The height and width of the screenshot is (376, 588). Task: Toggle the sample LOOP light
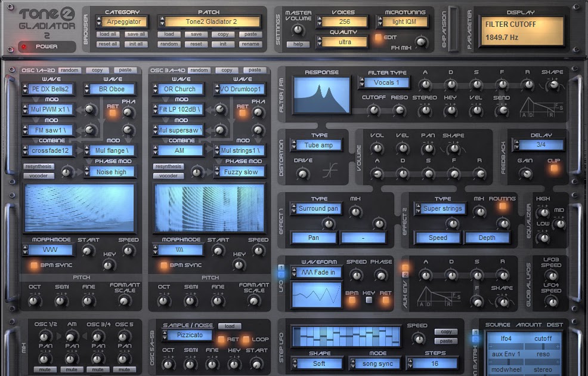246,339
